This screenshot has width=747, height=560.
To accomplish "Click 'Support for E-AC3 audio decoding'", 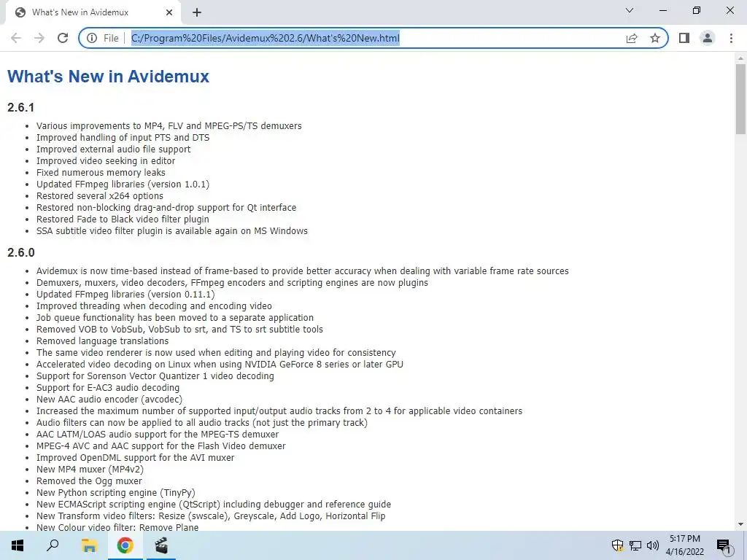I will [x=108, y=388].
